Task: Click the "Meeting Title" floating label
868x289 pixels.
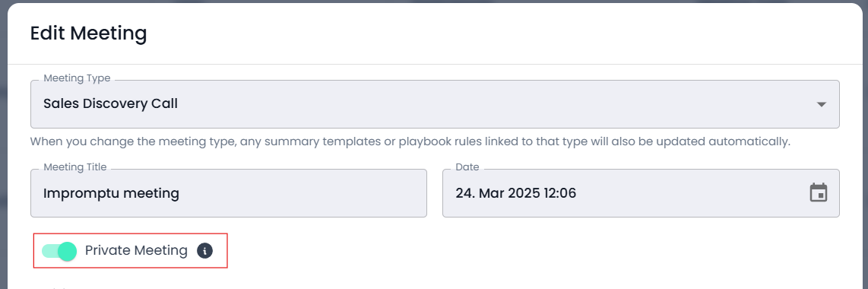Action: pyautogui.click(x=75, y=167)
